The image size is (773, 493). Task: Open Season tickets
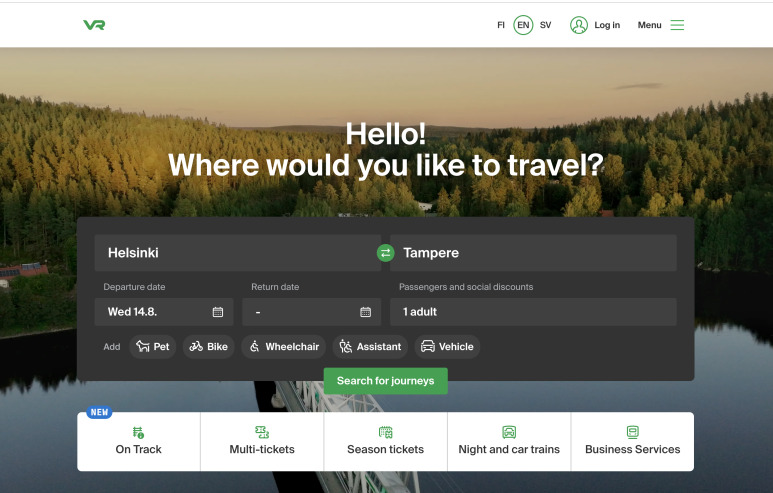tap(386, 441)
